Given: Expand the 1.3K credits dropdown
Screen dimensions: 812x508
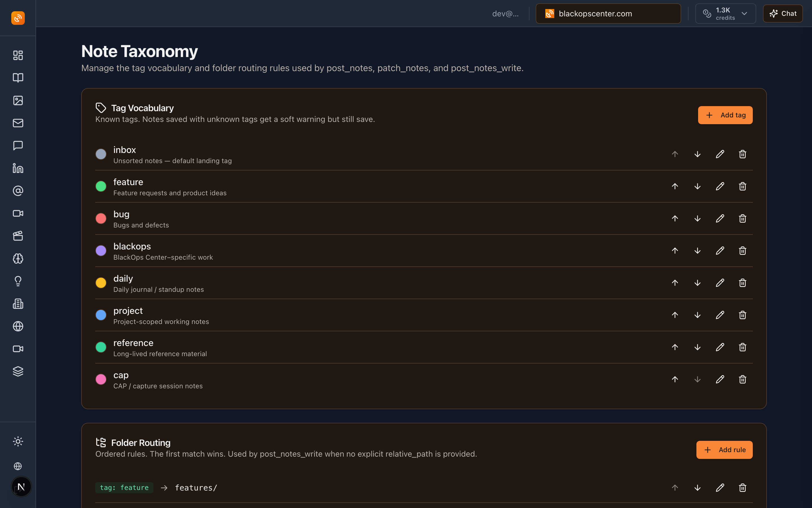Looking at the screenshot, I should click(x=725, y=14).
